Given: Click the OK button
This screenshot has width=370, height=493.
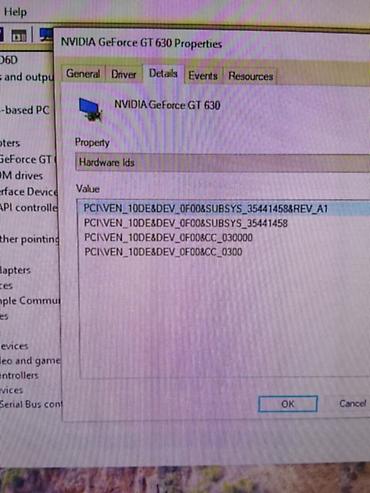Looking at the screenshot, I should 288,404.
